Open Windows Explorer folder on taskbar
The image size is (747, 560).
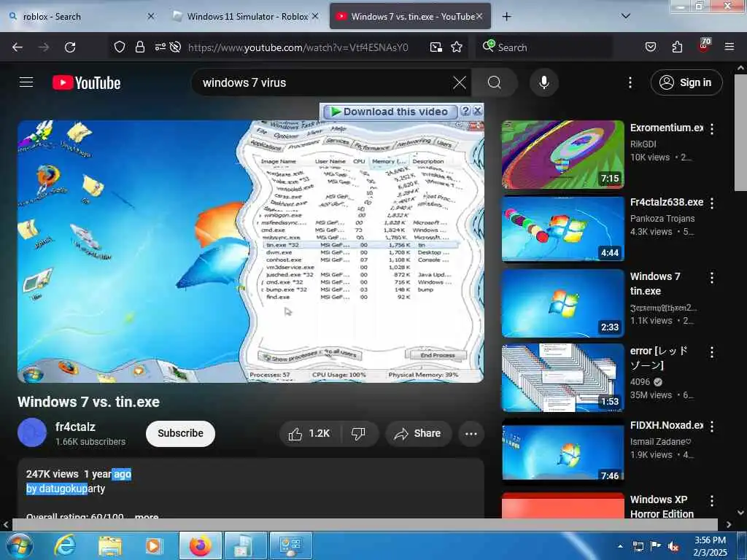[x=110, y=545]
